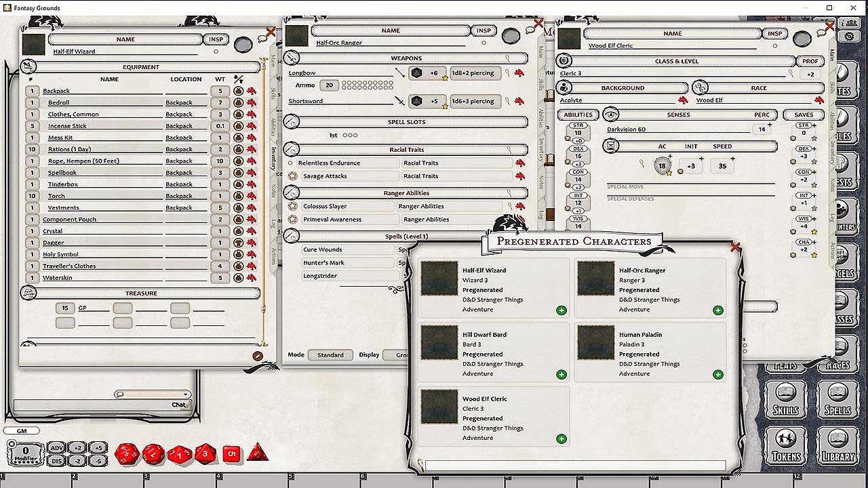
Task: Click the Longbow attack roll die icon
Action: [x=417, y=73]
